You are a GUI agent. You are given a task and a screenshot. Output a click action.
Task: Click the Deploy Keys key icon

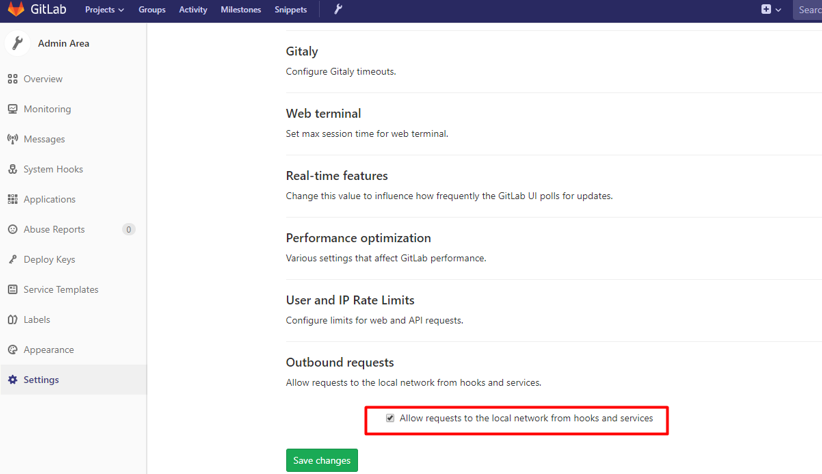(x=13, y=259)
